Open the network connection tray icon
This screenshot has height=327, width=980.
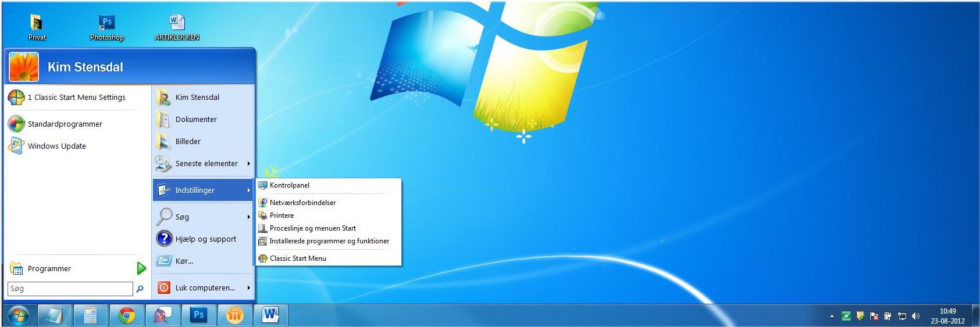[902, 316]
